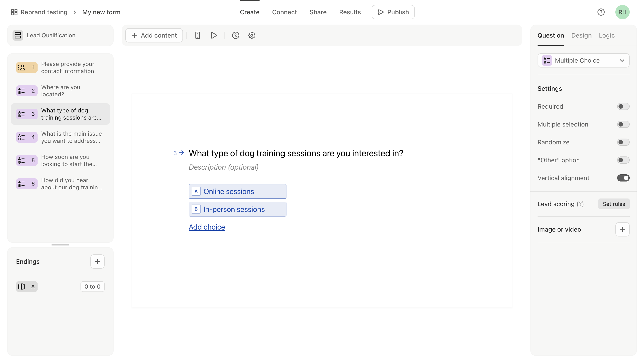Click the Publish button

click(x=393, y=12)
